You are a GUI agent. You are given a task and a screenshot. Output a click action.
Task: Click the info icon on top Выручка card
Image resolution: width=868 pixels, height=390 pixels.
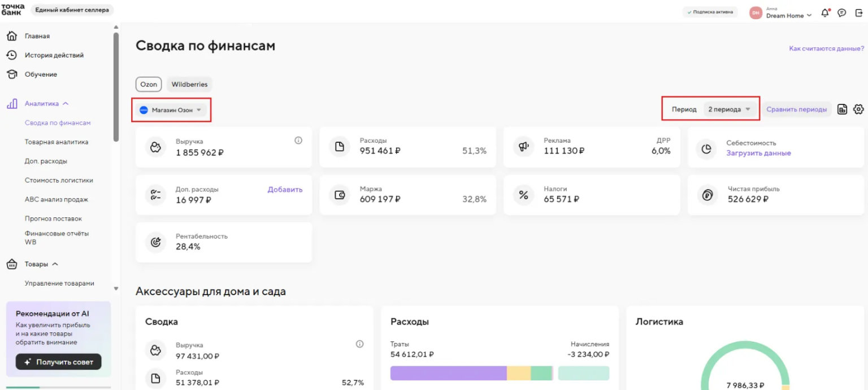click(x=298, y=141)
